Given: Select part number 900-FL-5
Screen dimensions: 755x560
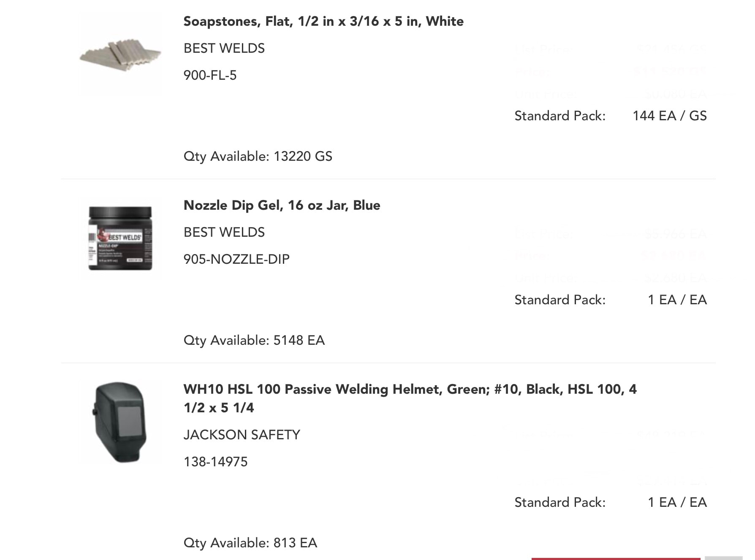Looking at the screenshot, I should tap(210, 75).
